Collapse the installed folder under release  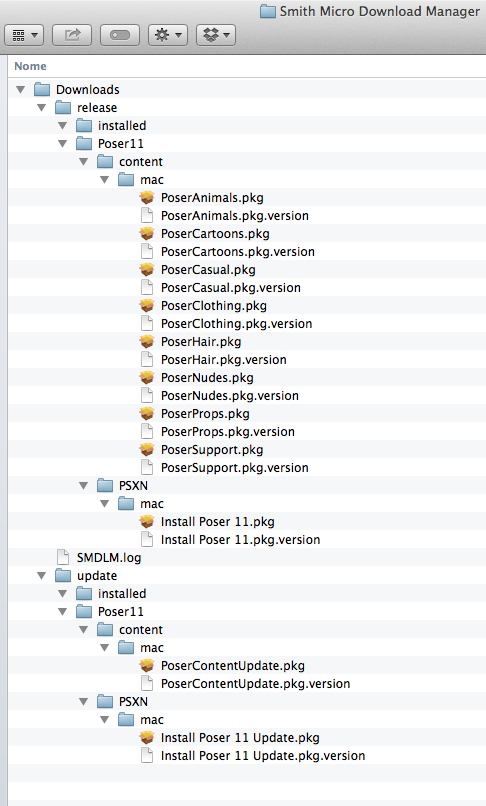(63, 125)
